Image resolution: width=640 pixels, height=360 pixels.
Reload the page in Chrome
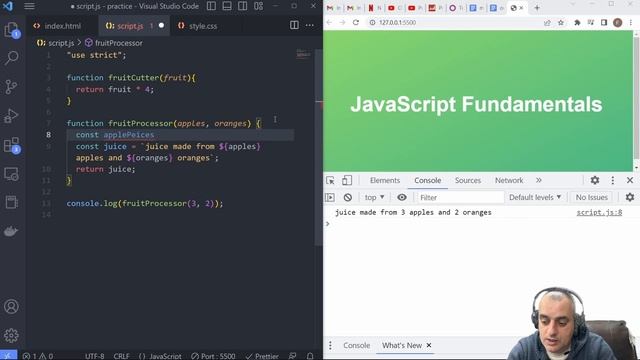[x=356, y=22]
